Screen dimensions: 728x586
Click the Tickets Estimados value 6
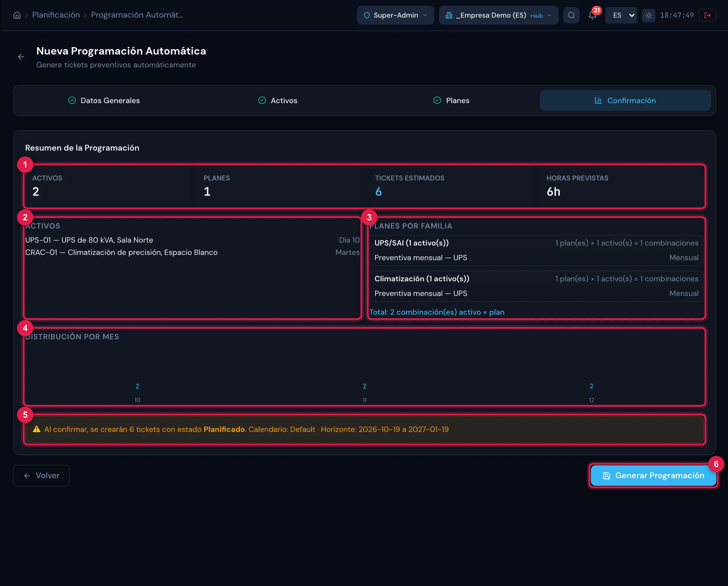point(379,192)
